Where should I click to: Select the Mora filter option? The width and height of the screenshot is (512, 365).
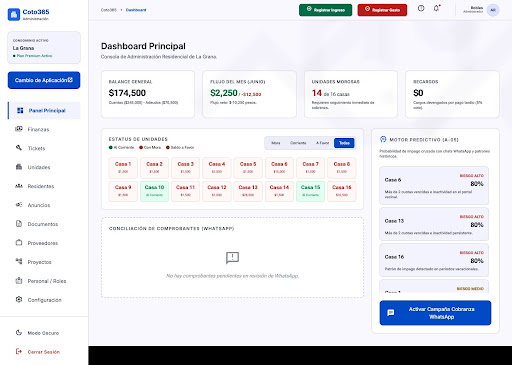pyautogui.click(x=276, y=143)
